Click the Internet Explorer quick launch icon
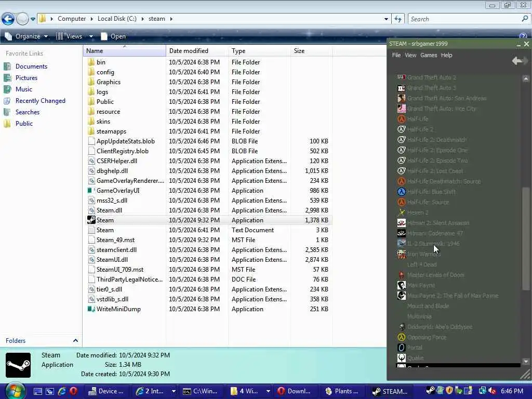This screenshot has height=399, width=532. pyautogui.click(x=62, y=391)
